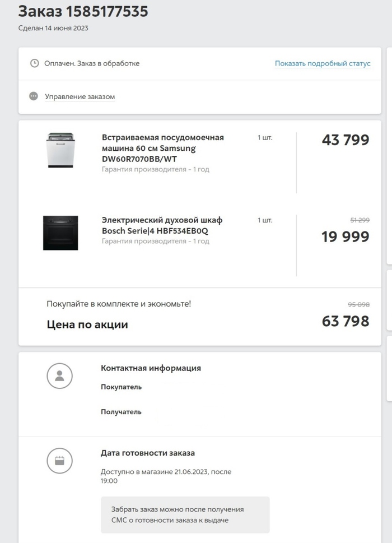Click the SMS pickup notice box
Image resolution: width=392 pixels, height=543 pixels.
(x=185, y=514)
